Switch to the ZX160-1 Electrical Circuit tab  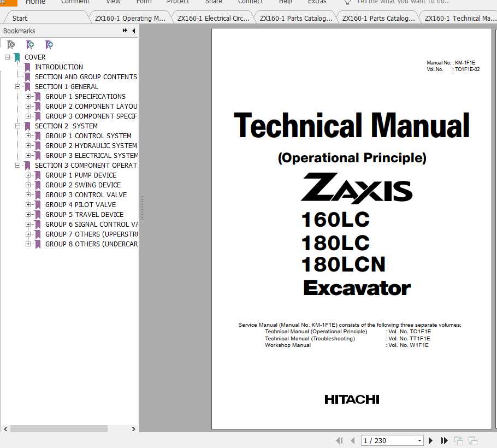[x=212, y=17]
